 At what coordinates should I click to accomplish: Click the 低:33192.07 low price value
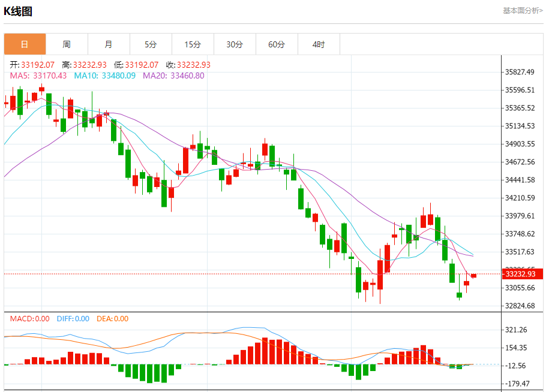[x=136, y=65]
